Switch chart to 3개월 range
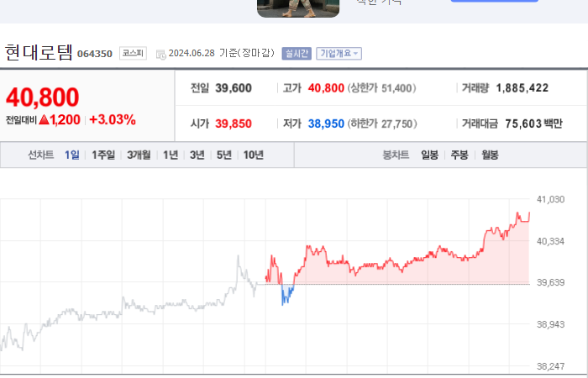The width and height of the screenshot is (588, 378). (x=139, y=155)
